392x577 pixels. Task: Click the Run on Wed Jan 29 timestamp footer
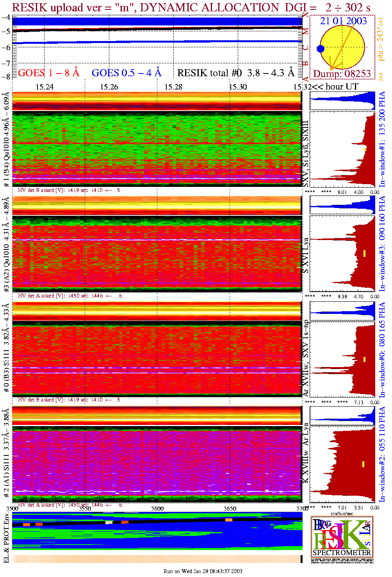click(x=203, y=571)
